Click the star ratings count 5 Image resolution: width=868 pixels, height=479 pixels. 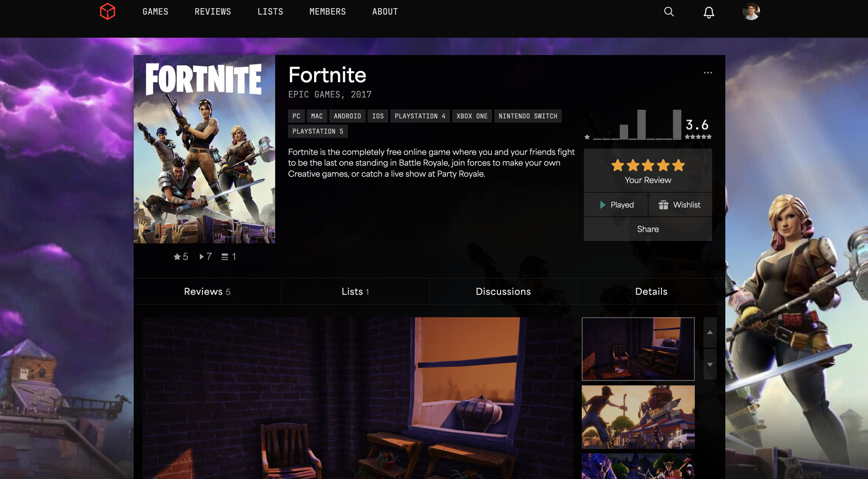pyautogui.click(x=181, y=257)
